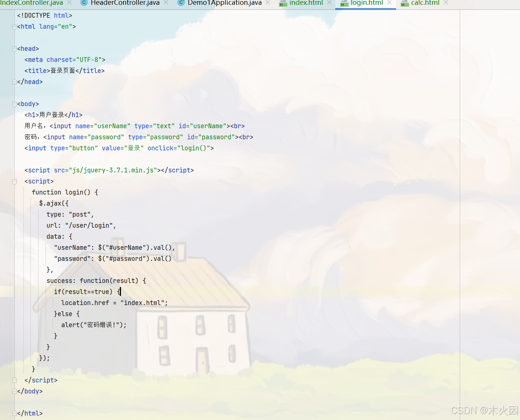Click the $("#password").val() line
This screenshot has width=520, height=420.
(112, 259)
